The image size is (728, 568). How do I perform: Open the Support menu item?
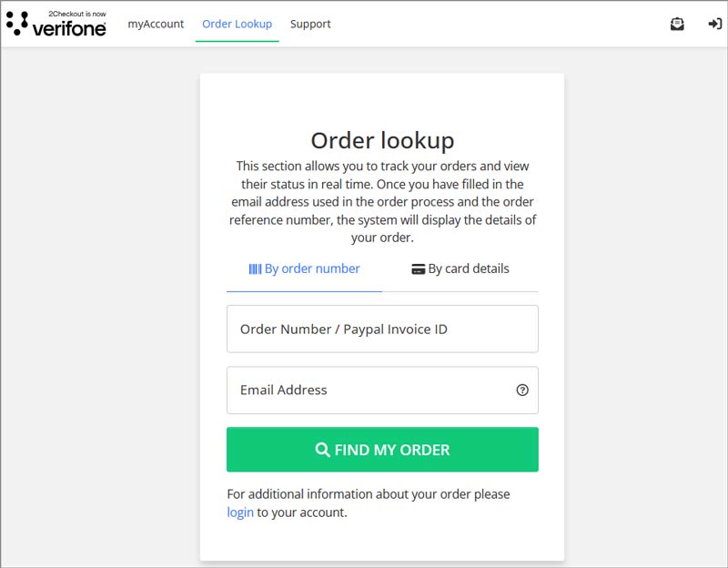pos(310,24)
